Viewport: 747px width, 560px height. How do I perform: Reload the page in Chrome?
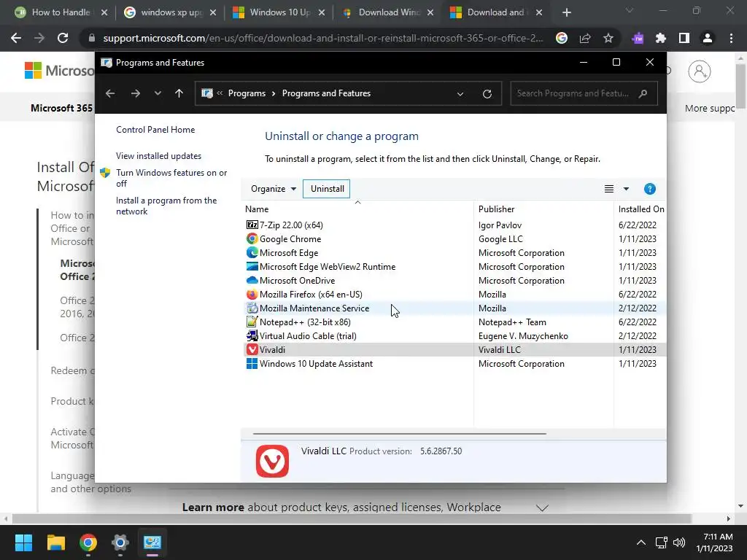pyautogui.click(x=63, y=38)
